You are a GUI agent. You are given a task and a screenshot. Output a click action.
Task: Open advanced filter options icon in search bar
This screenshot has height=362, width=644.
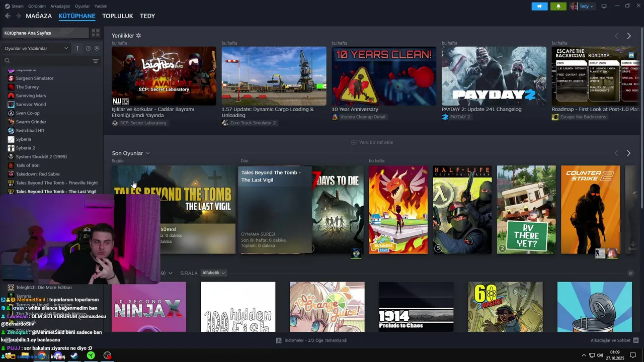coord(96,61)
